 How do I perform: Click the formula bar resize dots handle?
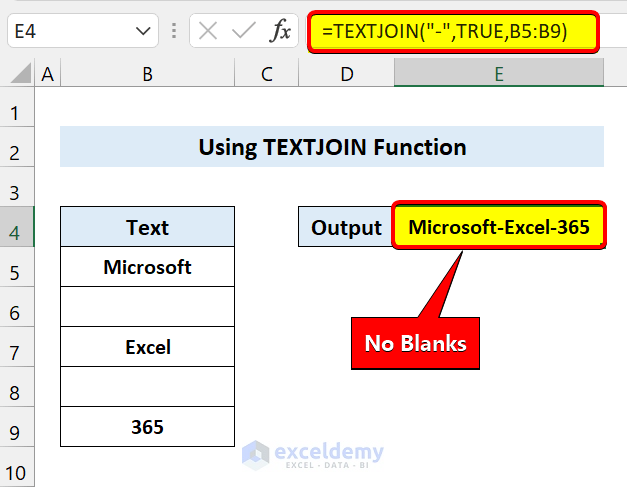174,31
